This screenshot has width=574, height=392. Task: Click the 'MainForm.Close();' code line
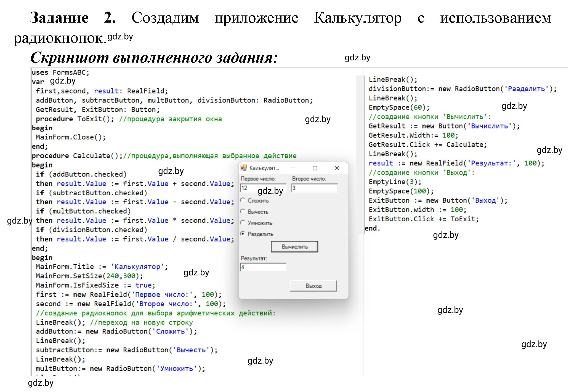point(71,137)
